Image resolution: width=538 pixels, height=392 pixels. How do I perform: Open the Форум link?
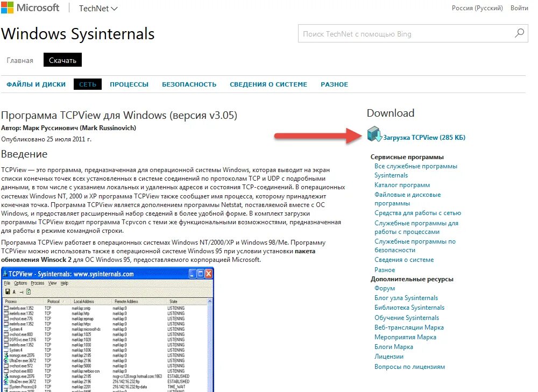385,288
